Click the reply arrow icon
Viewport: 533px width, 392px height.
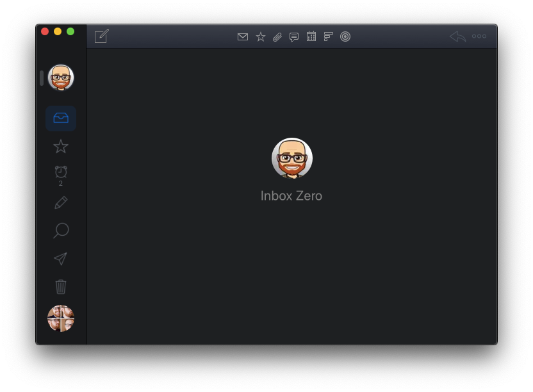tap(457, 37)
